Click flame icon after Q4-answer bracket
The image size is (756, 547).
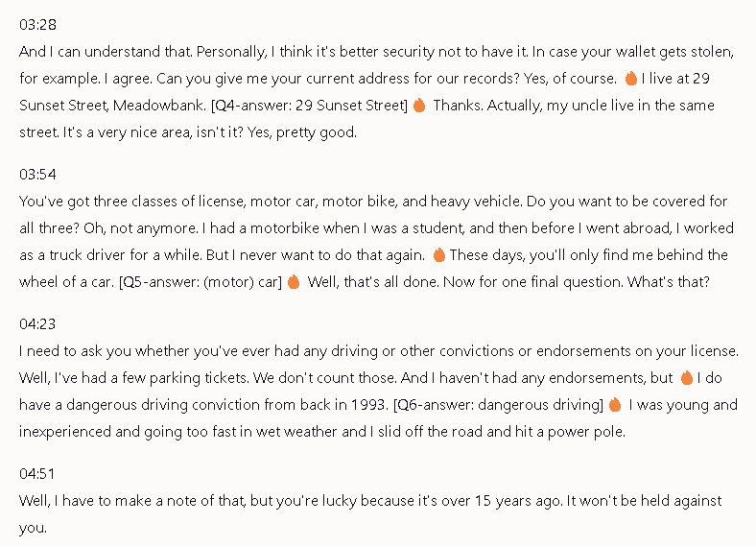pyautogui.click(x=419, y=106)
